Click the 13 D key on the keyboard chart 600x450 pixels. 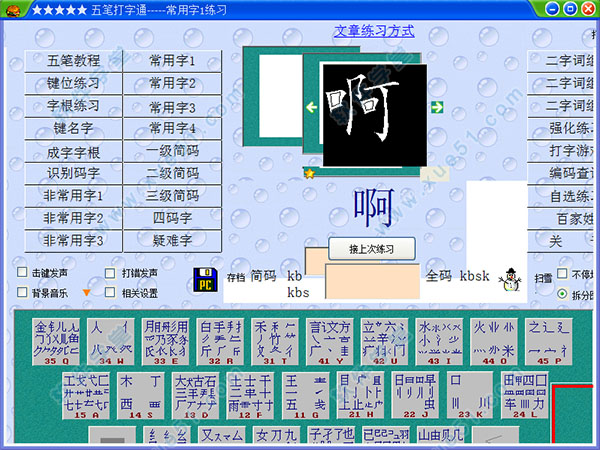(196, 396)
